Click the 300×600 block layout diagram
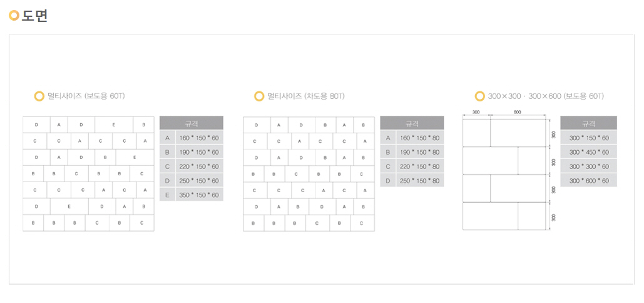The image size is (644, 303). click(504, 174)
